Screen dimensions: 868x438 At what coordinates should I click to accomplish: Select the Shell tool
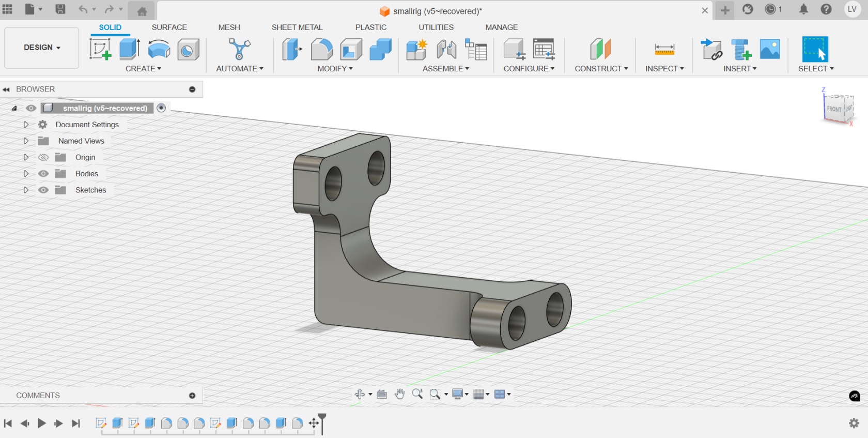[351, 50]
